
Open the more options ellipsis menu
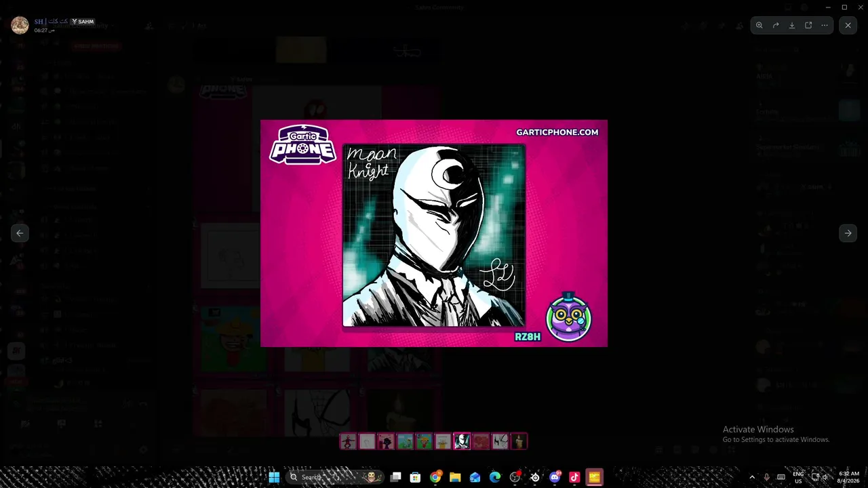click(x=825, y=25)
